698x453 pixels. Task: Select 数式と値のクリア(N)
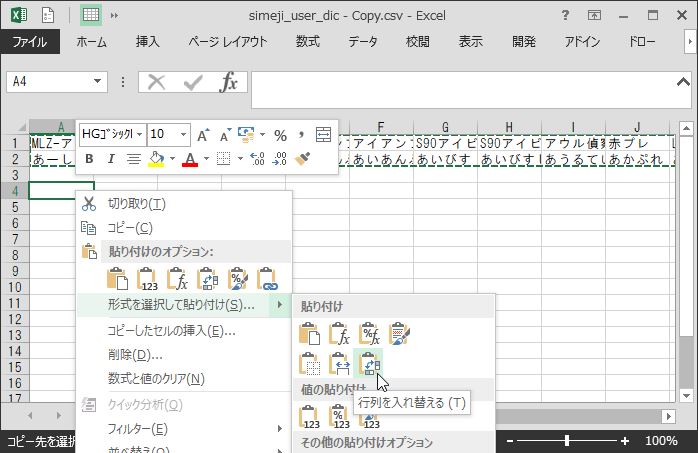pyautogui.click(x=184, y=379)
